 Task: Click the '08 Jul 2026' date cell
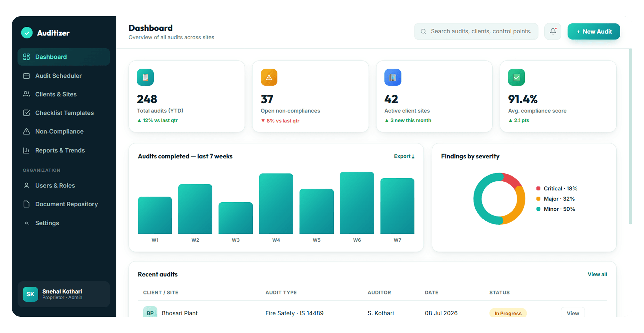441,313
